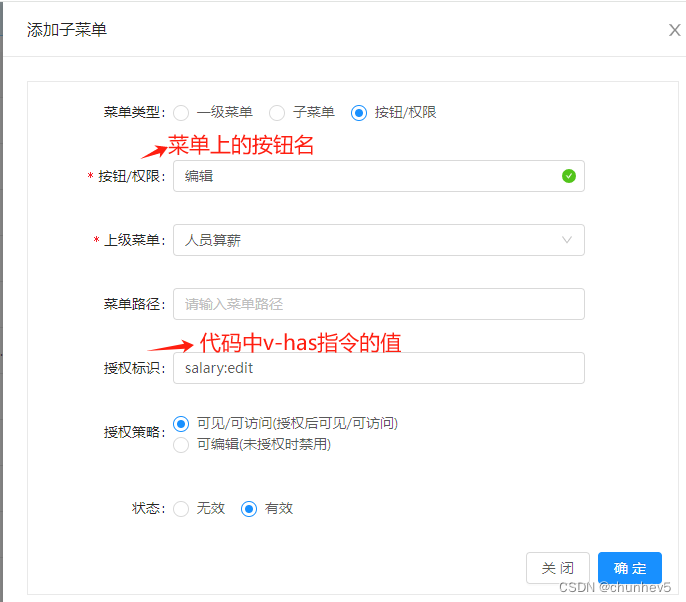Click the 授权策略 label text
Viewport: 686px width, 602px height.
[134, 432]
